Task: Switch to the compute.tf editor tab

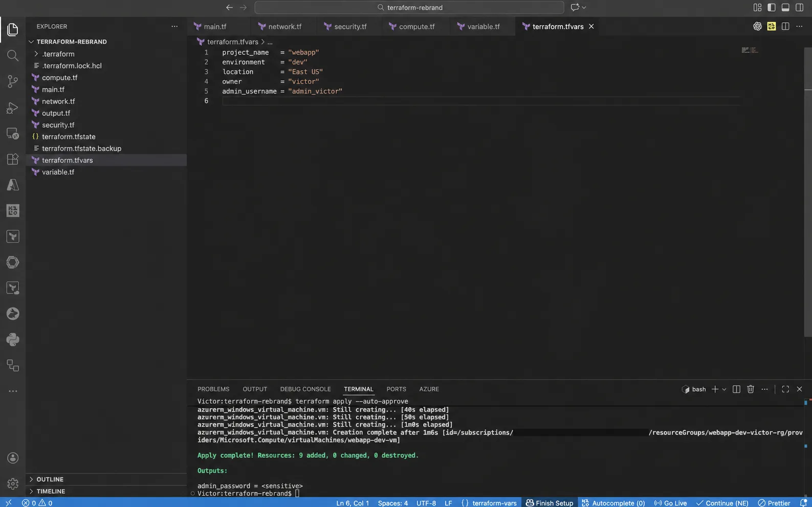Action: pos(412,27)
